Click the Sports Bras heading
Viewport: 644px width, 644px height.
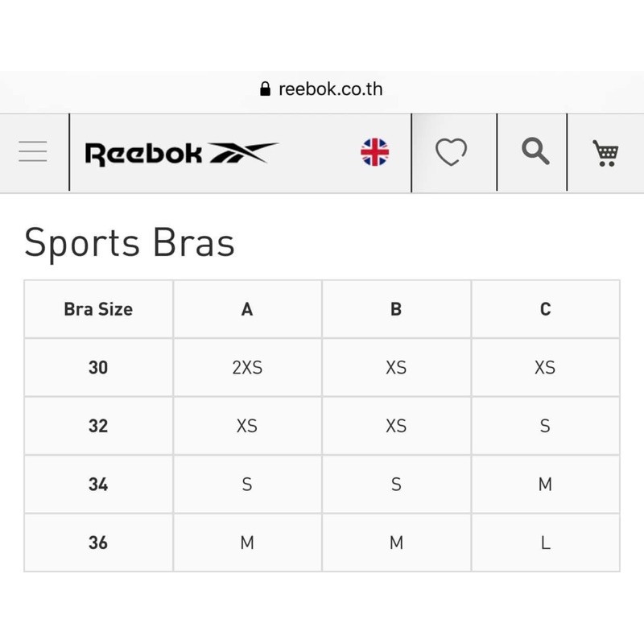(x=130, y=243)
